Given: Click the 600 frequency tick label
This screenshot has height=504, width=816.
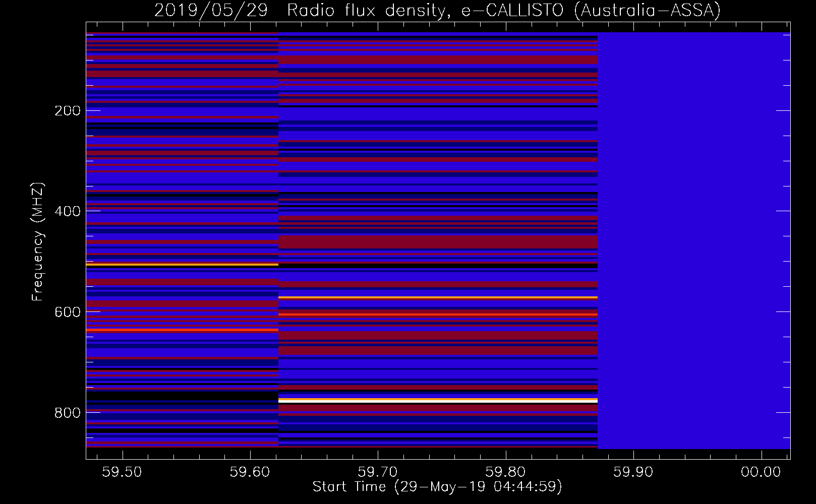Looking at the screenshot, I should point(68,312).
